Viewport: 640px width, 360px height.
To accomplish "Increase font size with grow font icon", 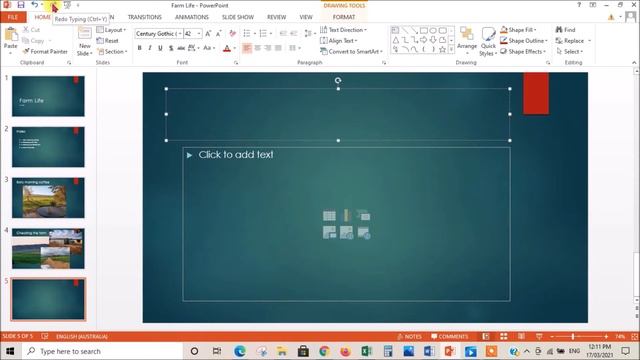I will [x=208, y=33].
